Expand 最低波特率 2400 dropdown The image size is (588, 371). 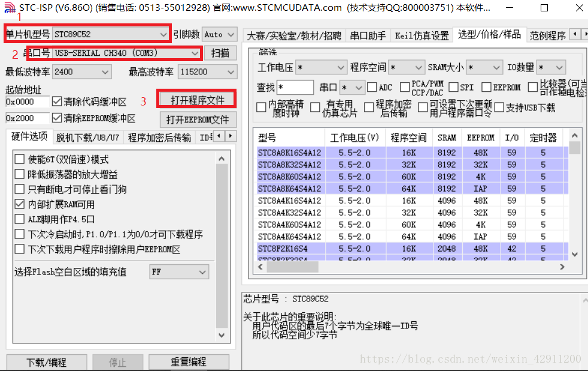82,72
